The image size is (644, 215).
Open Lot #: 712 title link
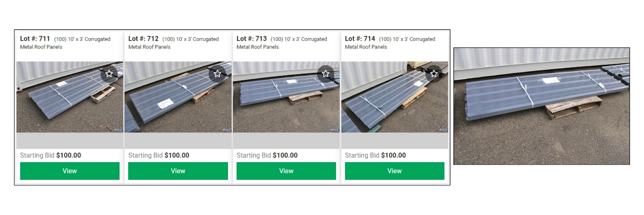pyautogui.click(x=143, y=39)
